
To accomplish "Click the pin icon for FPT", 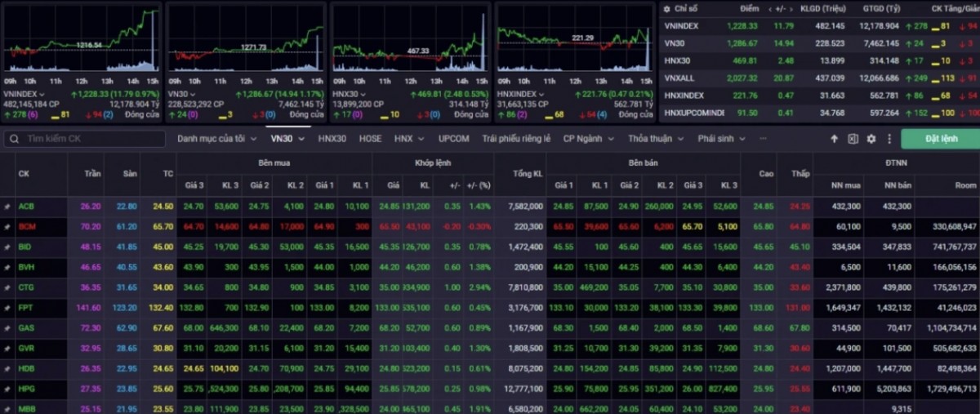I will [x=7, y=308].
